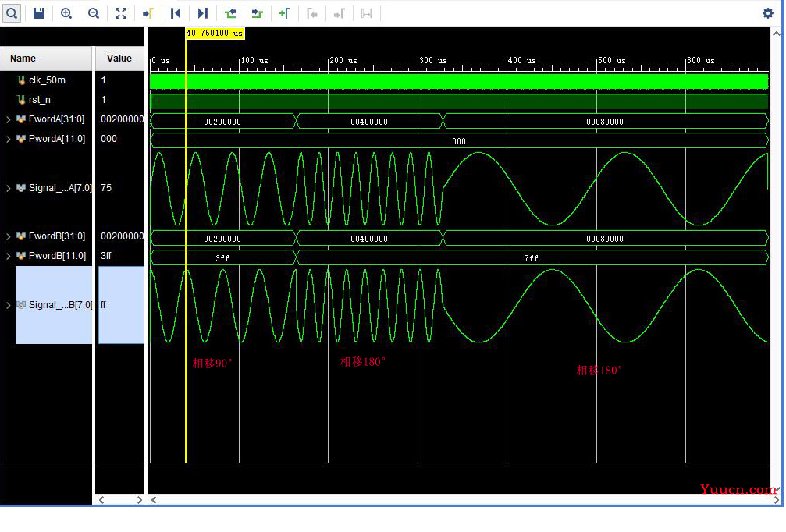
Task: Click the 100 us ruler mark
Action: pyautogui.click(x=254, y=60)
